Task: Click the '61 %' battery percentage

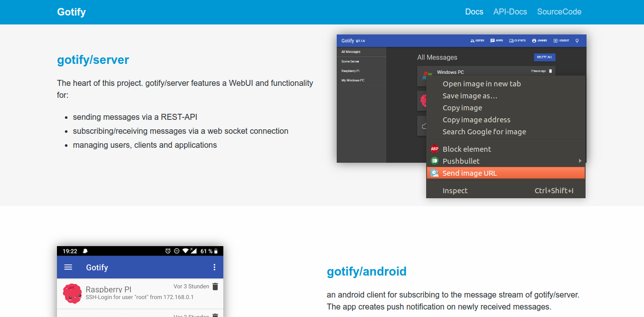Action: pos(206,251)
